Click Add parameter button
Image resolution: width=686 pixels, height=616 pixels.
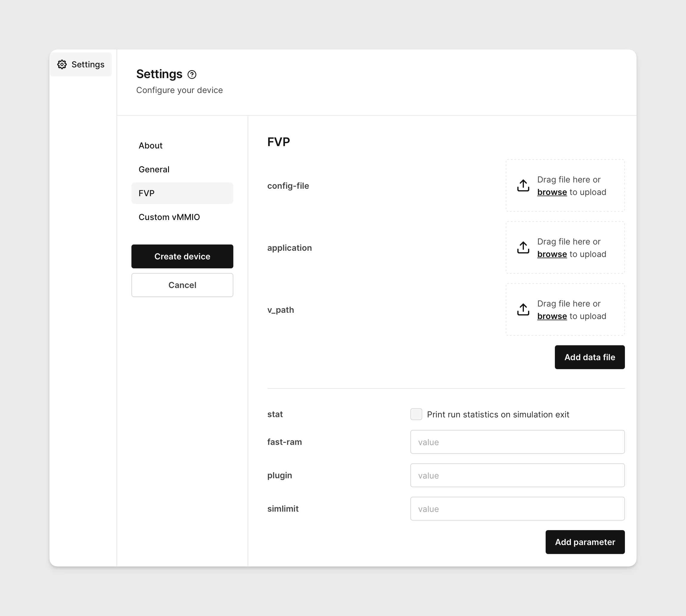[x=585, y=542]
